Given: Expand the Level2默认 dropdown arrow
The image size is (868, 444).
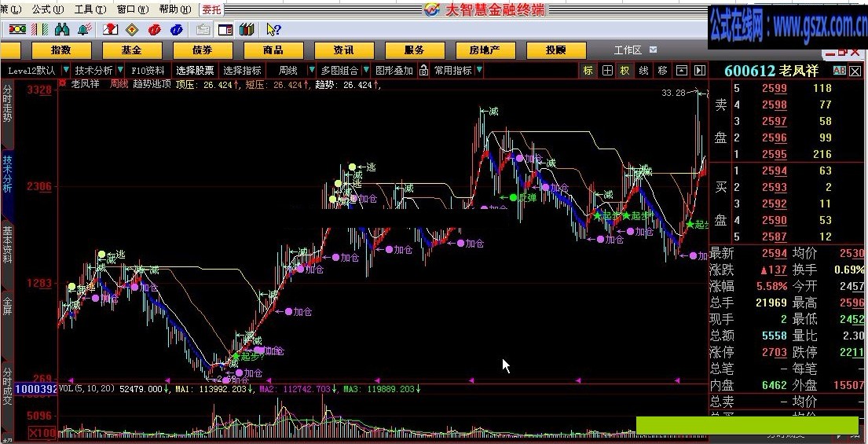Looking at the screenshot, I should [x=66, y=70].
